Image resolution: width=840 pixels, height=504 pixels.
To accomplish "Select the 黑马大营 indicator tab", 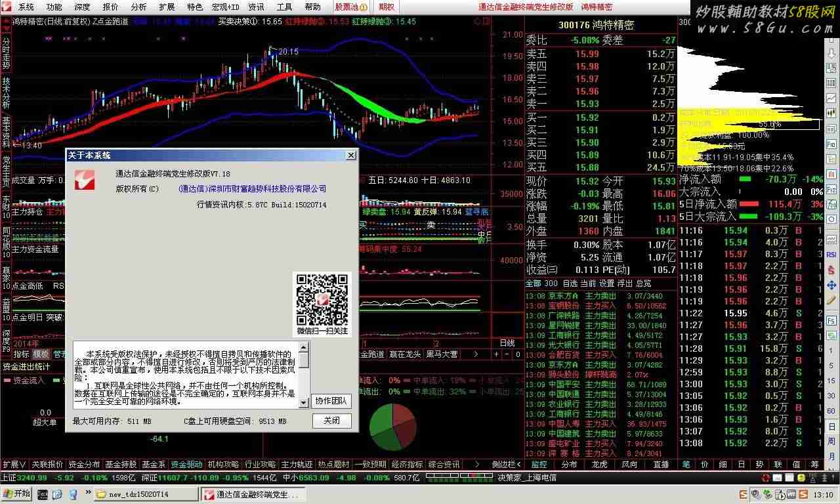I will click(442, 354).
